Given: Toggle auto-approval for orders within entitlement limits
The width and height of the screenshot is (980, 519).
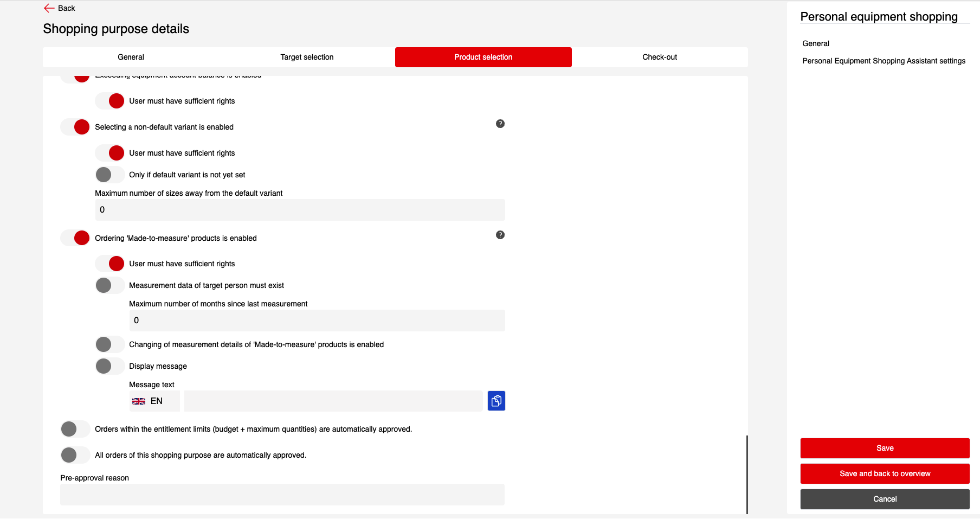Looking at the screenshot, I should point(75,429).
